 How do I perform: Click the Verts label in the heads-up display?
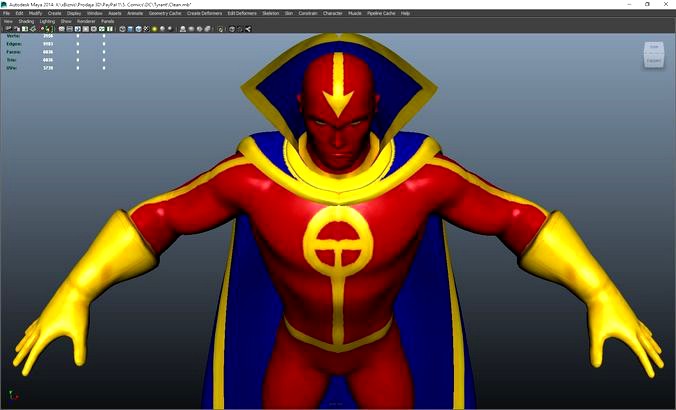(x=12, y=36)
